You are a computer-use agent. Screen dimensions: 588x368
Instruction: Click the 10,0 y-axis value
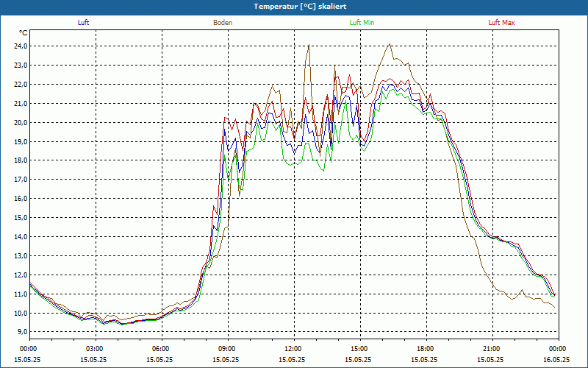pyautogui.click(x=21, y=314)
